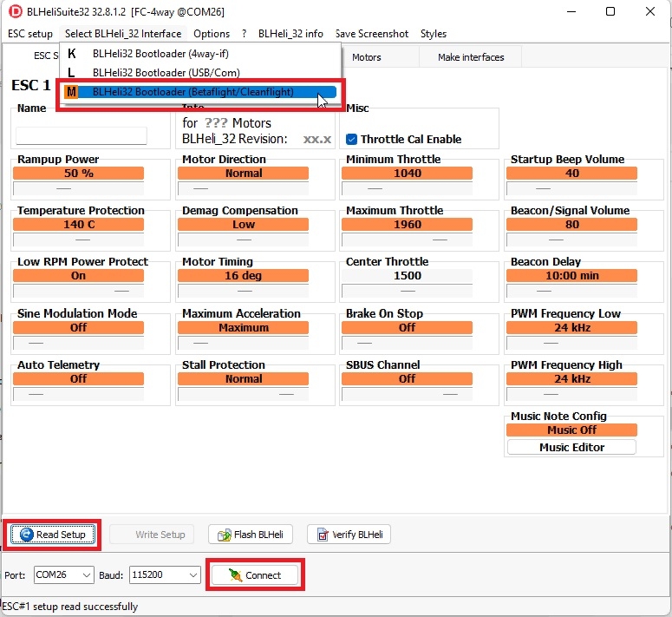Click Save Screenshot in menu bar
This screenshot has height=617, width=672.
click(372, 34)
